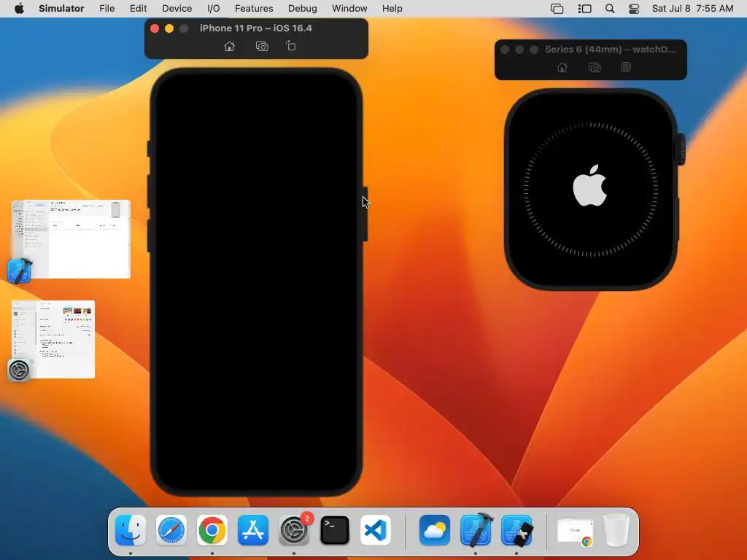The image size is (747, 560).
Task: Open the App Store from the Dock
Action: [253, 530]
